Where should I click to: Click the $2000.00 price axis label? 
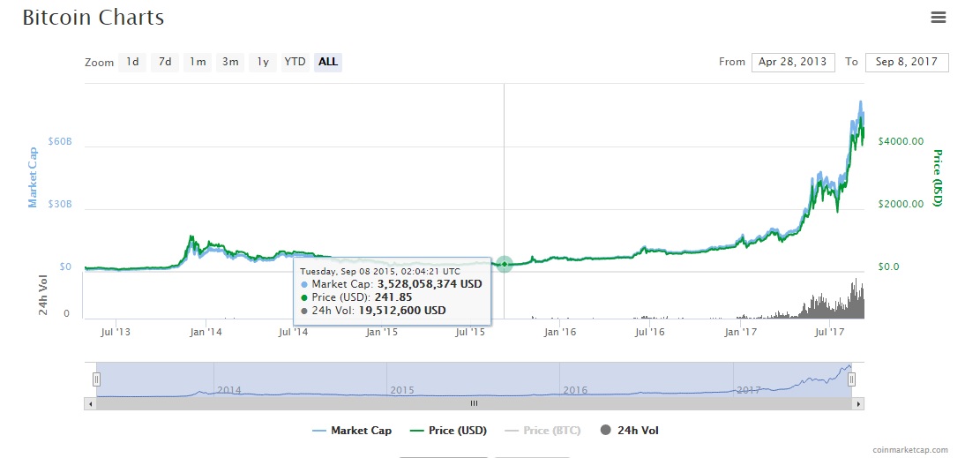[x=901, y=204]
